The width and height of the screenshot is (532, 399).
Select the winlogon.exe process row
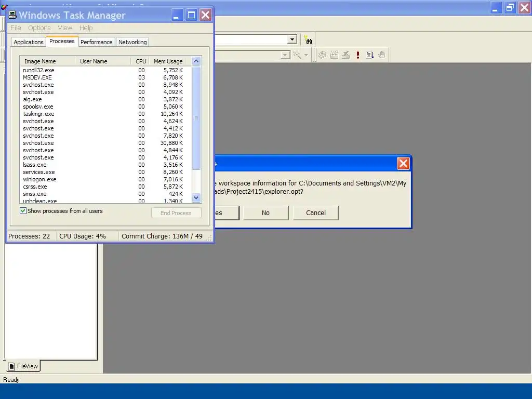tap(105, 179)
